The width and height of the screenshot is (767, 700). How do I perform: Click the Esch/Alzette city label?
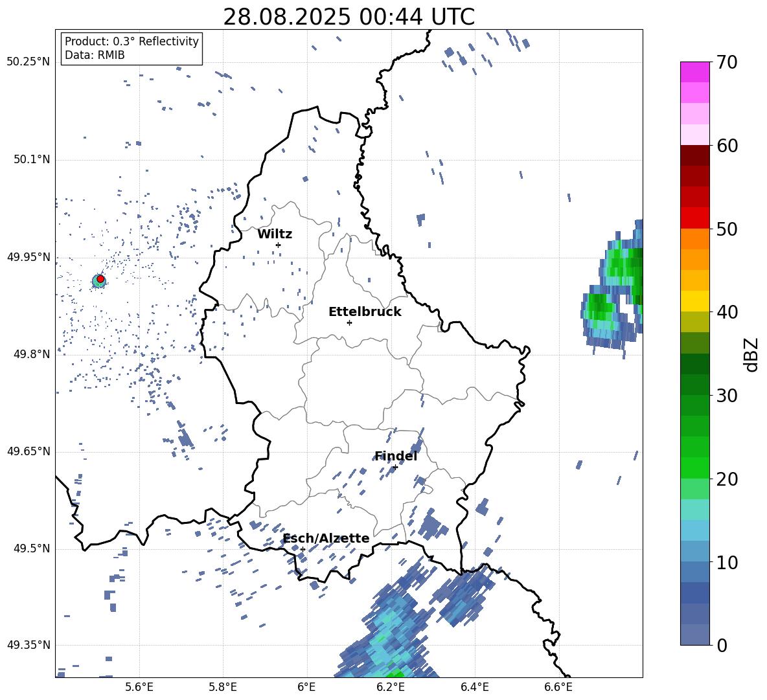pos(326,538)
